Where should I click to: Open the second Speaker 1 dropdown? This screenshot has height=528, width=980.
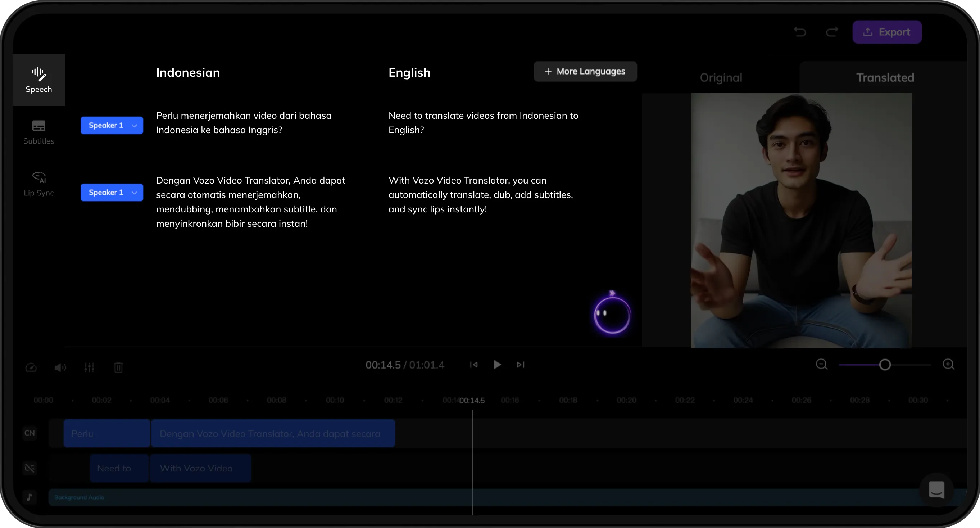pyautogui.click(x=112, y=192)
